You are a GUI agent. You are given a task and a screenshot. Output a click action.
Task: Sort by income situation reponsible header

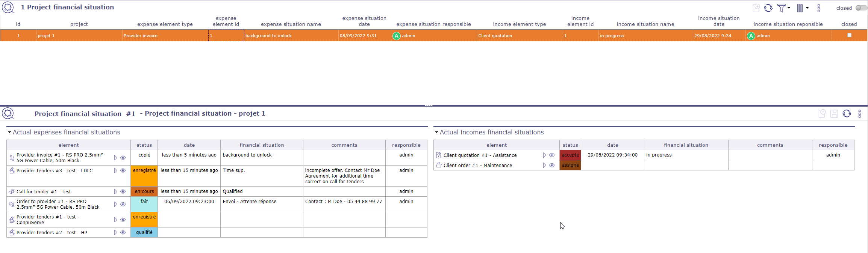(788, 24)
